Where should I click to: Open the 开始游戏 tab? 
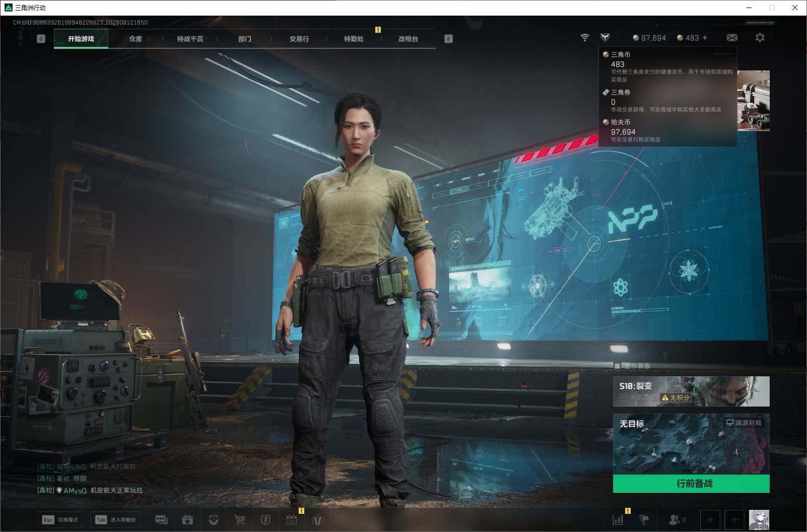[x=81, y=39]
